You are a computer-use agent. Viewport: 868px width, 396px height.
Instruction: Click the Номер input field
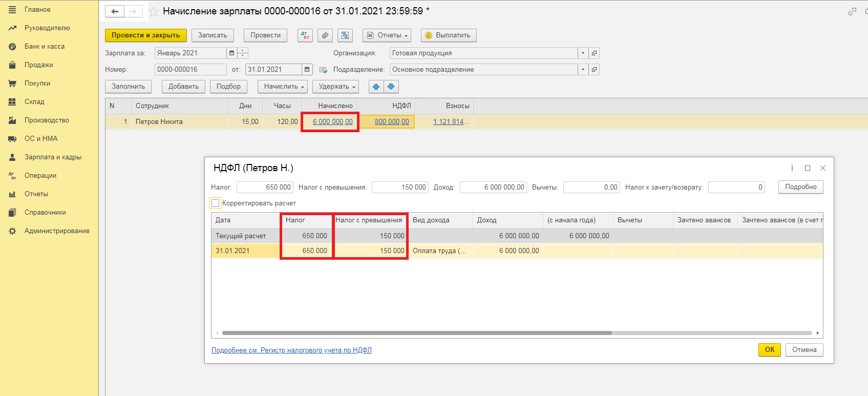[x=190, y=70]
